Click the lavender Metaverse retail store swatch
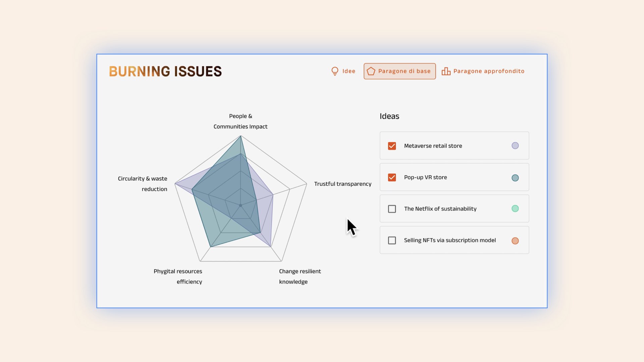This screenshot has height=362, width=644. (515, 145)
